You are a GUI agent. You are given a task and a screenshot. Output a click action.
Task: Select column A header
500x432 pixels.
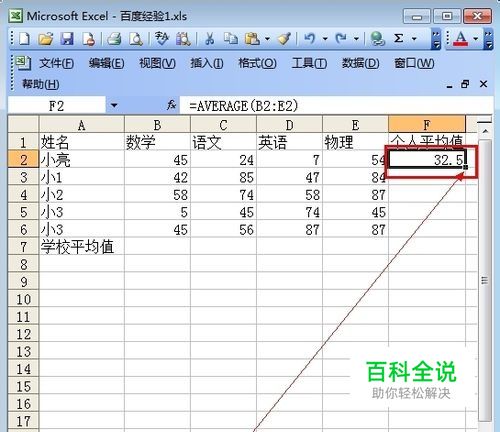tap(82, 125)
